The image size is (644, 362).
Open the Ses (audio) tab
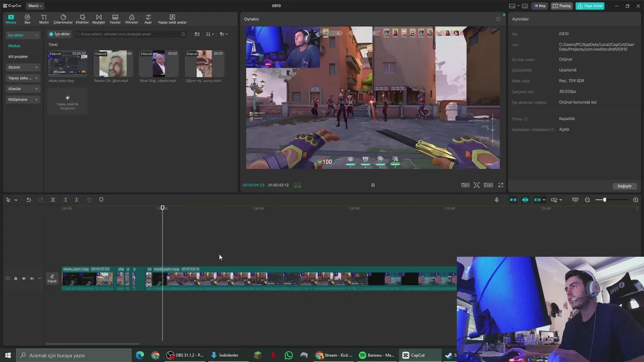(x=27, y=19)
